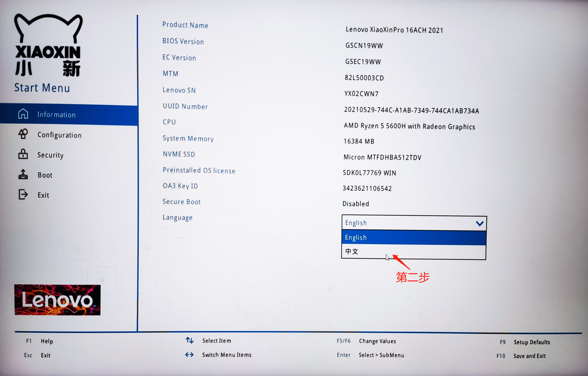Click the Micron MTFDHBA512TDV value
Image resolution: width=588 pixels, height=376 pixels.
coord(382,157)
